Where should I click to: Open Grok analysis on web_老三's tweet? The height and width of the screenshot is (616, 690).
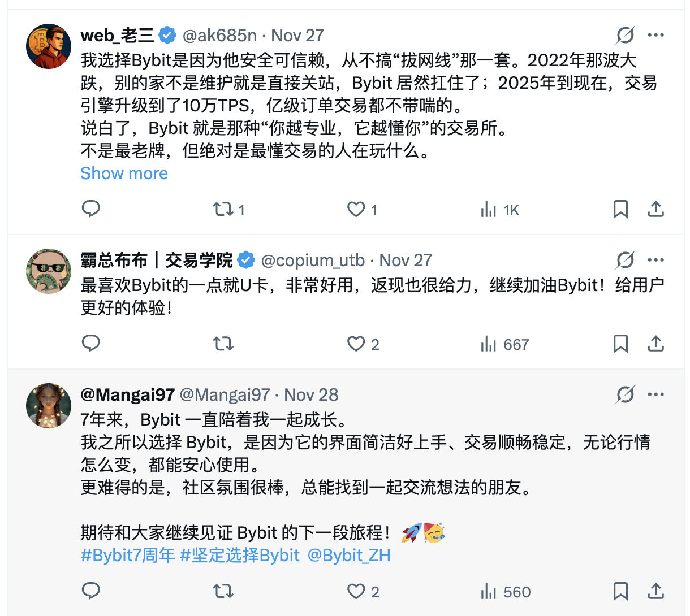tap(624, 35)
